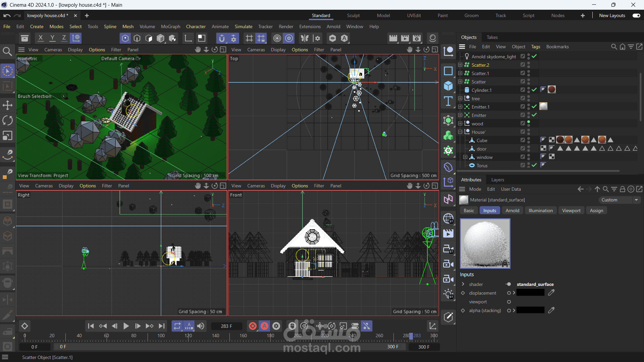Click the Record Active Objects button
Image resolution: width=644 pixels, height=362 pixels.
(x=253, y=326)
